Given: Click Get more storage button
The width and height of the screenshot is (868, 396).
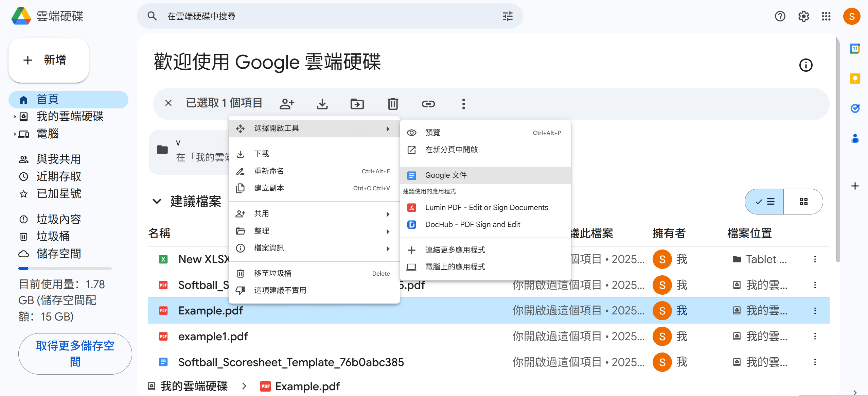Looking at the screenshot, I should click(x=75, y=354).
